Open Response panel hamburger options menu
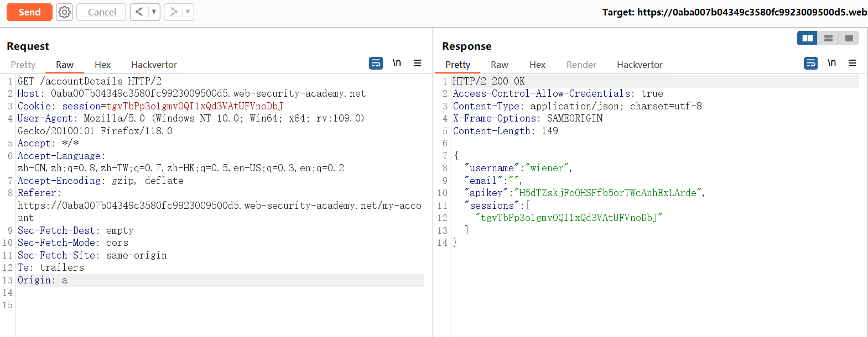The image size is (868, 337). (853, 63)
